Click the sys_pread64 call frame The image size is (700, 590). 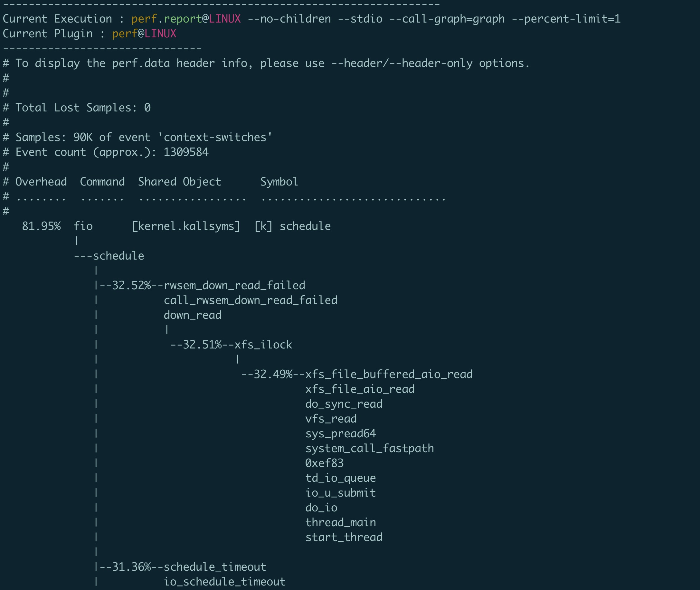(x=340, y=434)
